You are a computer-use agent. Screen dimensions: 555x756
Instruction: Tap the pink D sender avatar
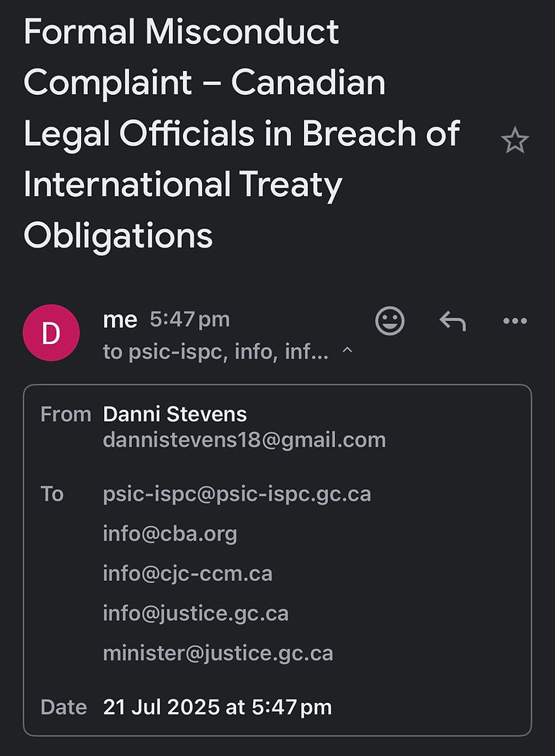point(51,332)
